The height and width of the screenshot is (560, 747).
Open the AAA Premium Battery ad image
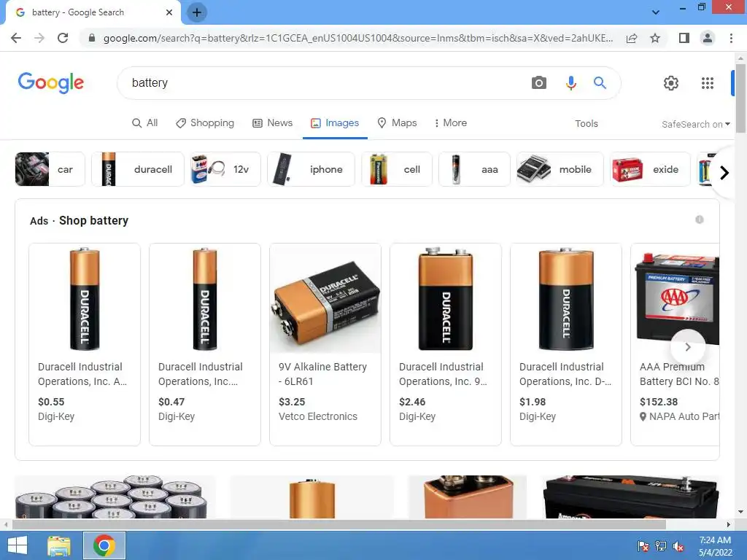point(676,298)
